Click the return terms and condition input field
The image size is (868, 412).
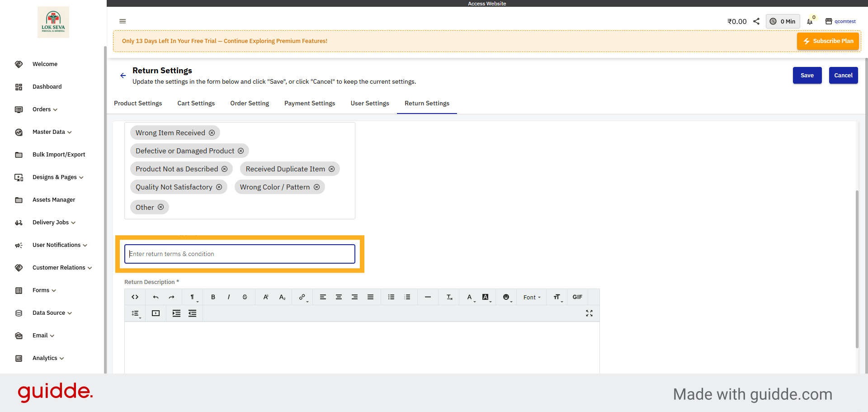[240, 254]
